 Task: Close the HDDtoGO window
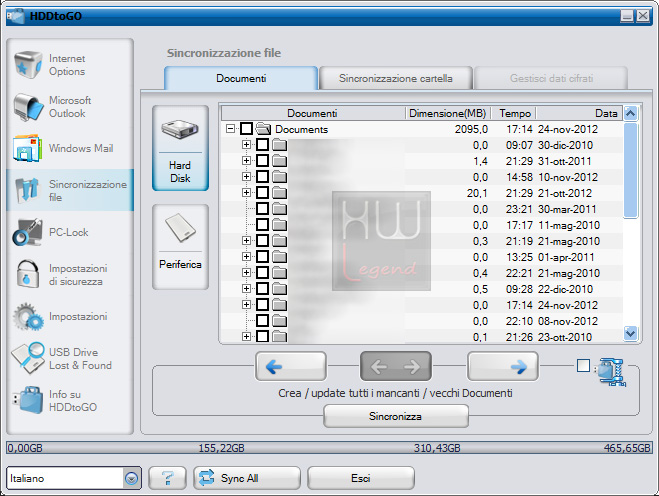pyautogui.click(x=643, y=16)
